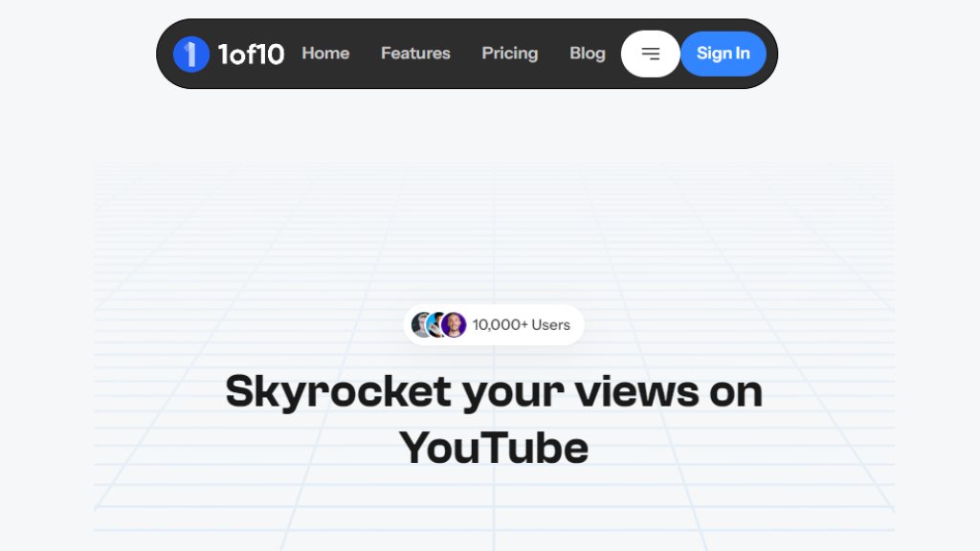The height and width of the screenshot is (551, 980).
Task: Open the hamburger menu button
Action: 651,54
